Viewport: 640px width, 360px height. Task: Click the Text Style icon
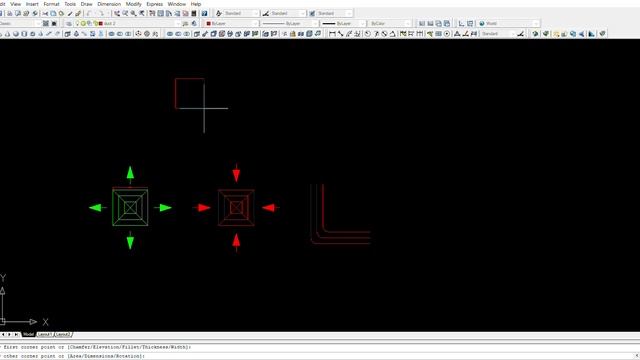pos(219,13)
